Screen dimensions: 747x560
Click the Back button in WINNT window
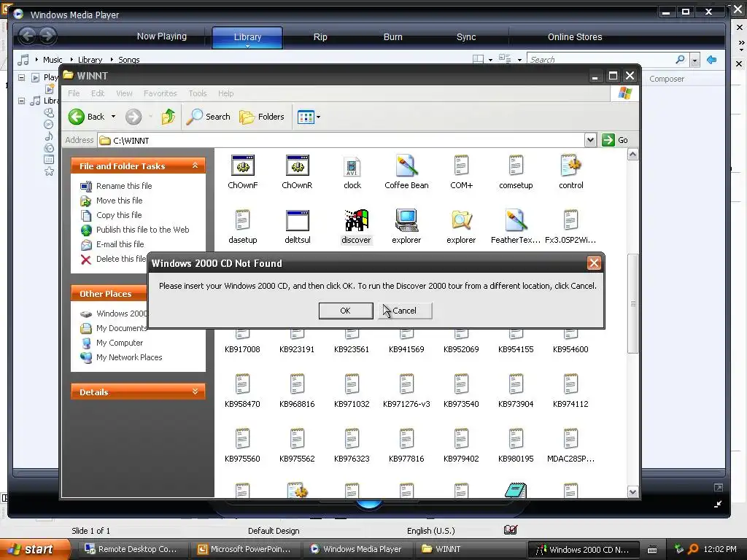click(86, 117)
